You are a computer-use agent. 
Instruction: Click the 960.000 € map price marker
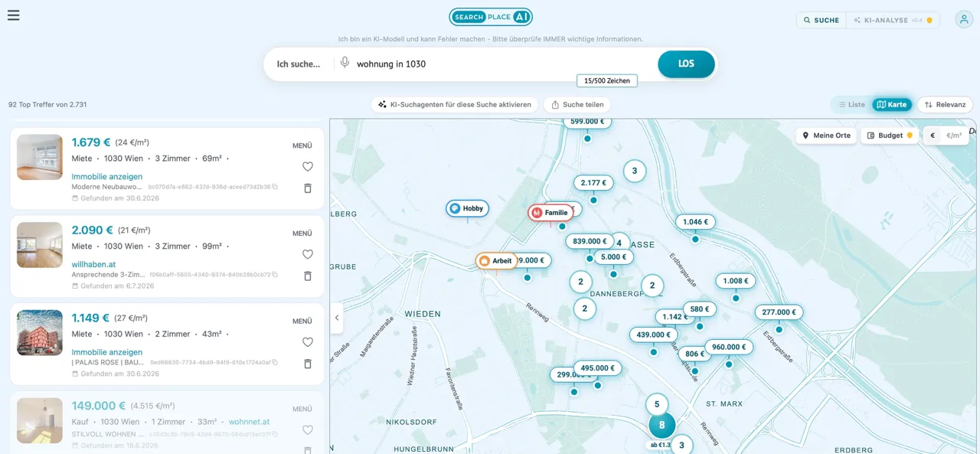(729, 347)
